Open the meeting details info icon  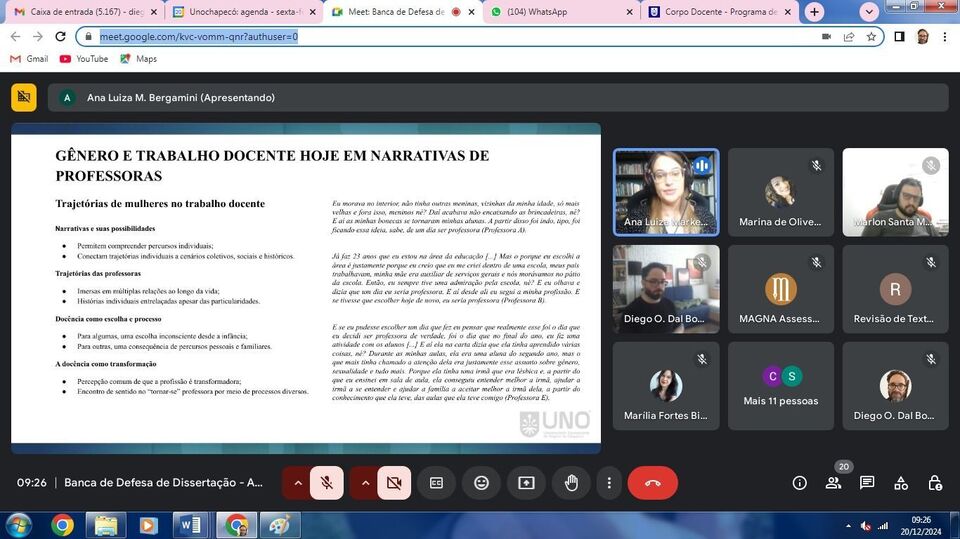click(x=799, y=483)
